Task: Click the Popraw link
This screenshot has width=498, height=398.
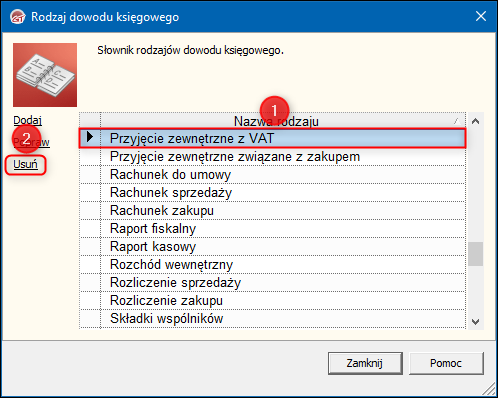Action: tap(31, 142)
